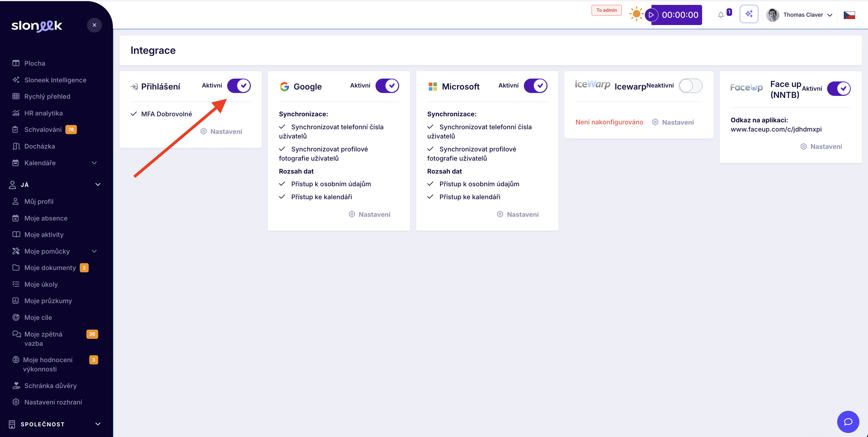
Task: Open Můj profil person icon
Action: click(16, 202)
